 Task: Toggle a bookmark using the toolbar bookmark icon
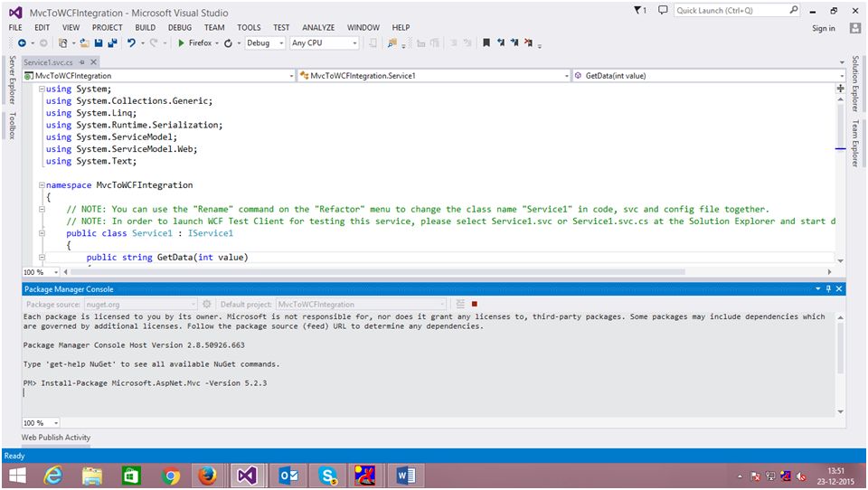pos(486,42)
